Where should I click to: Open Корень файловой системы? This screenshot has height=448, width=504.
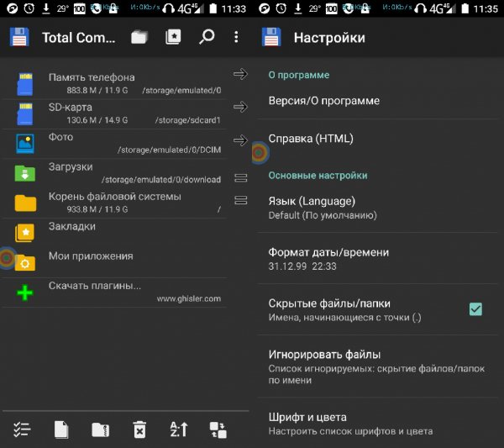coord(115,203)
